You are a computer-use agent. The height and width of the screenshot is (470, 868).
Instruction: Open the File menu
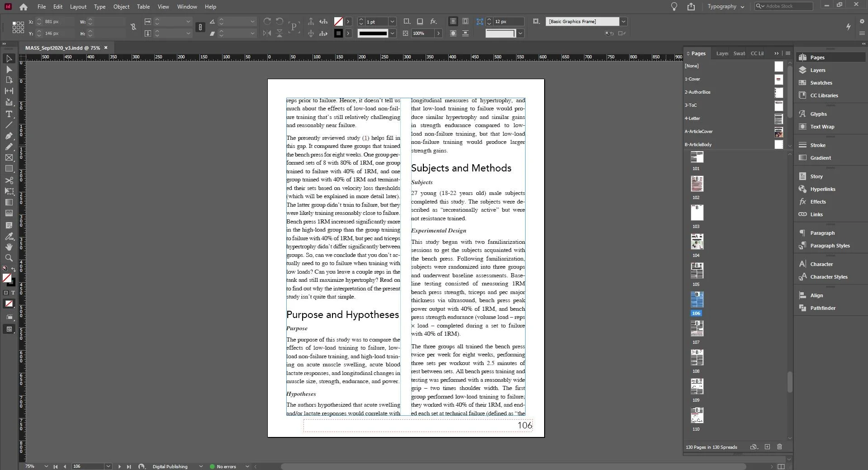(42, 6)
